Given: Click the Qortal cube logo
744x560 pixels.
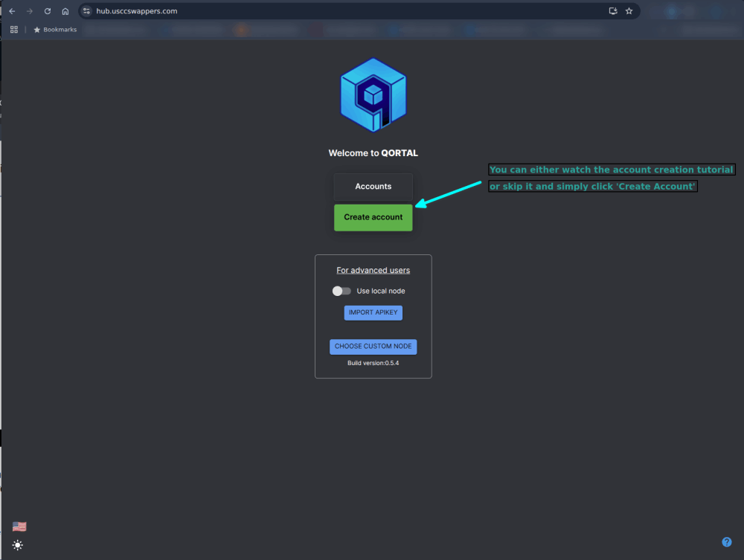Looking at the screenshot, I should (373, 96).
